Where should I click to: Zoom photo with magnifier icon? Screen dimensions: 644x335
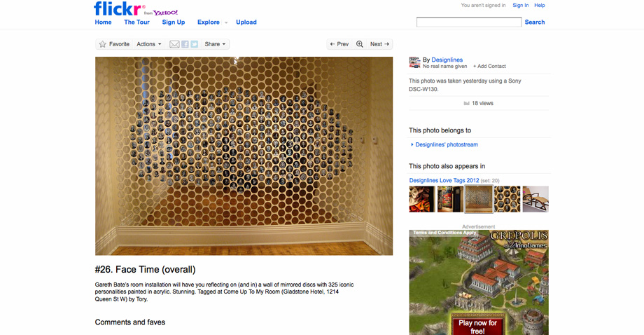pos(360,44)
